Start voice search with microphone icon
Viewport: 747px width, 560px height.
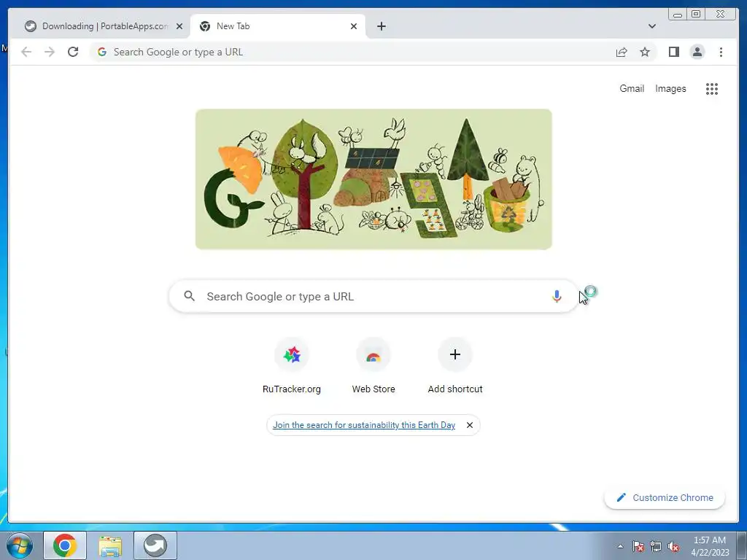[557, 296]
